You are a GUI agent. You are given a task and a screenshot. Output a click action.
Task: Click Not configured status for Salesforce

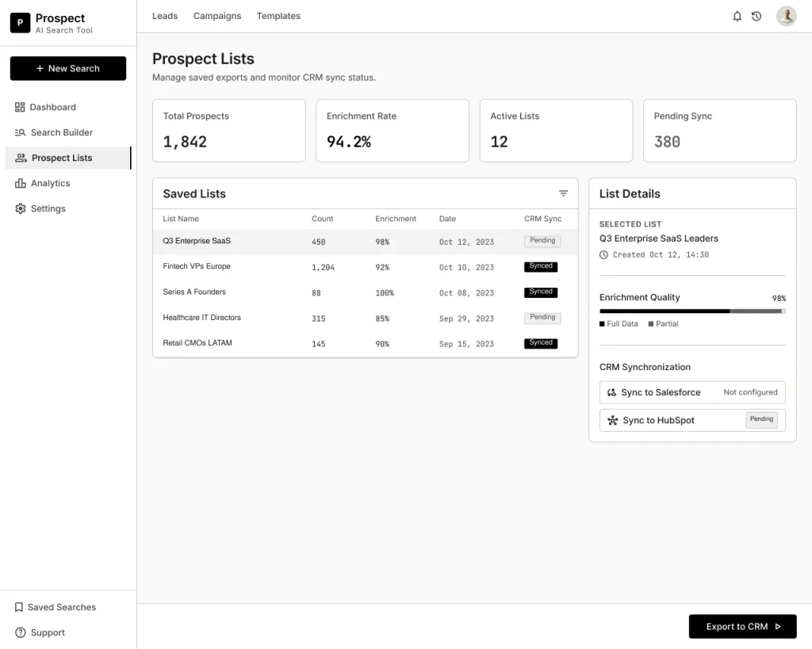(750, 392)
